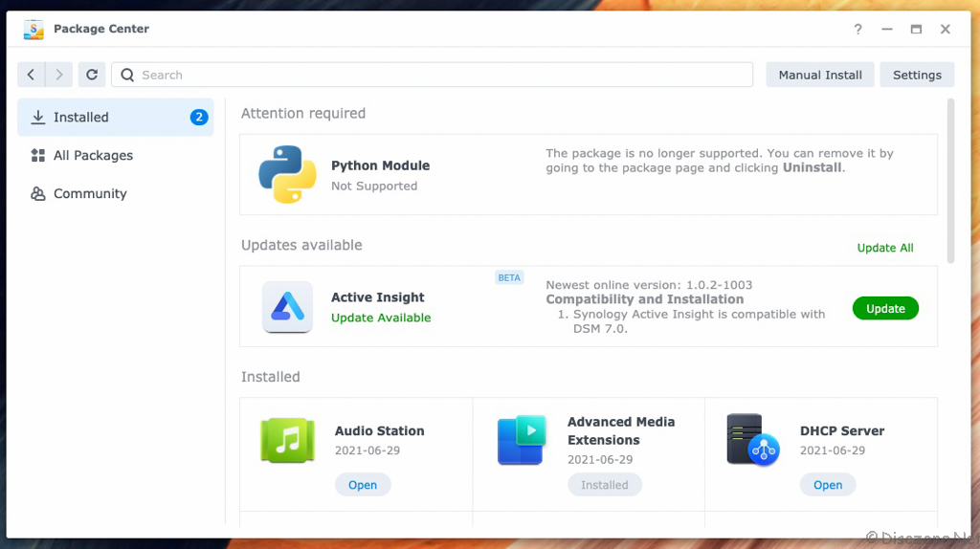Click the Active Insight title

377,297
